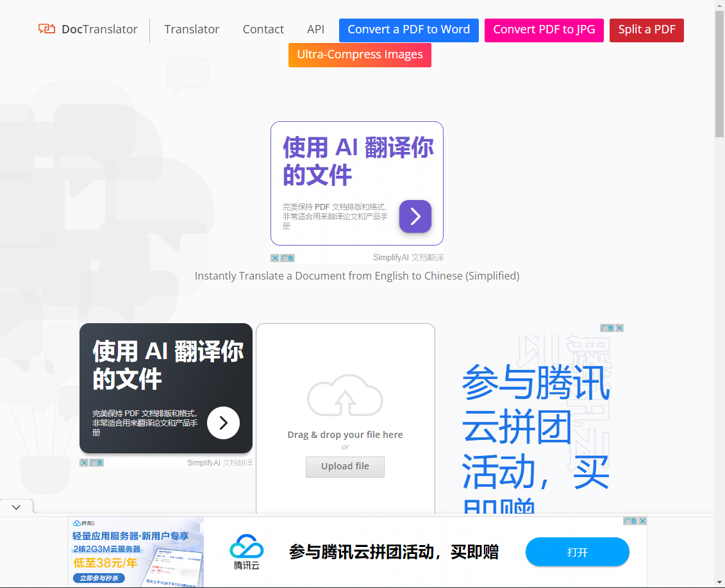Click the 立即参与秒杀 button in banner
The width and height of the screenshot is (725, 588).
tap(99, 578)
